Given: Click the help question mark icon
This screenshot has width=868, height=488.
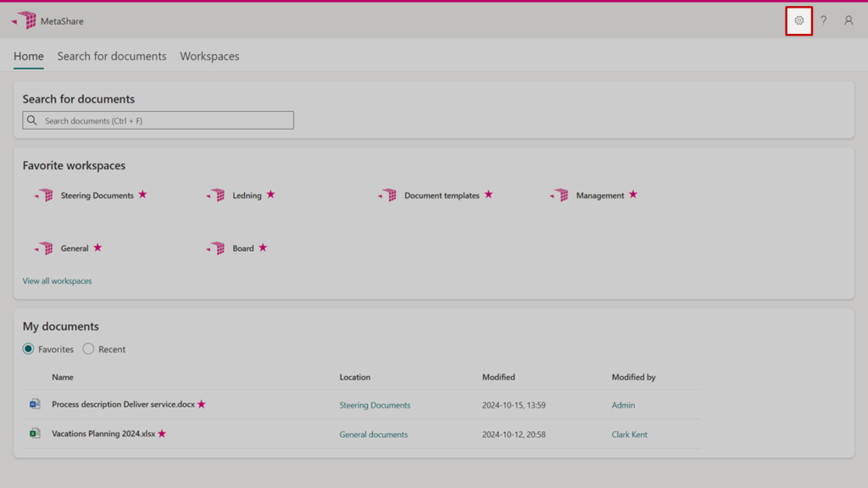Looking at the screenshot, I should click(823, 20).
